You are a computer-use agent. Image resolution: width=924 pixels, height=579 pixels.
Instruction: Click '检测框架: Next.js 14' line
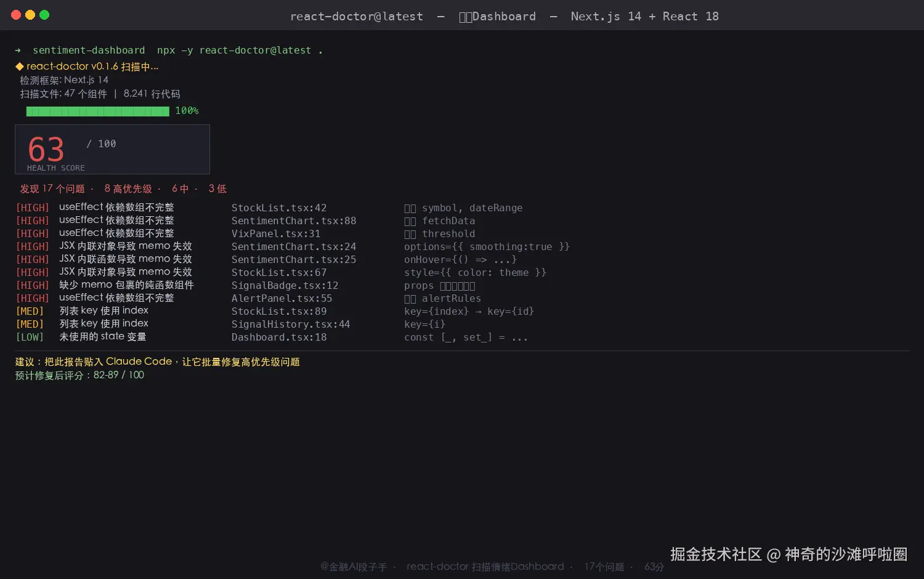pos(64,80)
